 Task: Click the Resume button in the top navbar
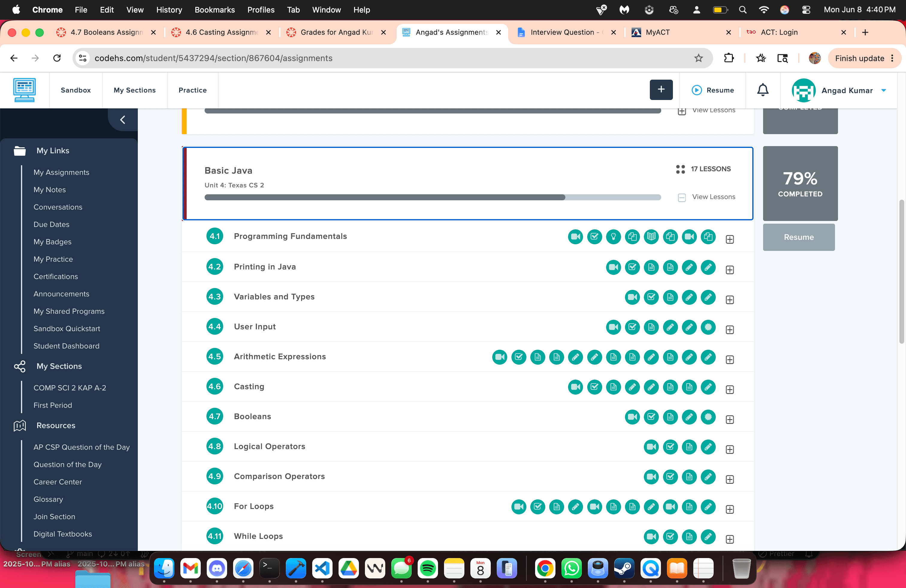tap(713, 90)
